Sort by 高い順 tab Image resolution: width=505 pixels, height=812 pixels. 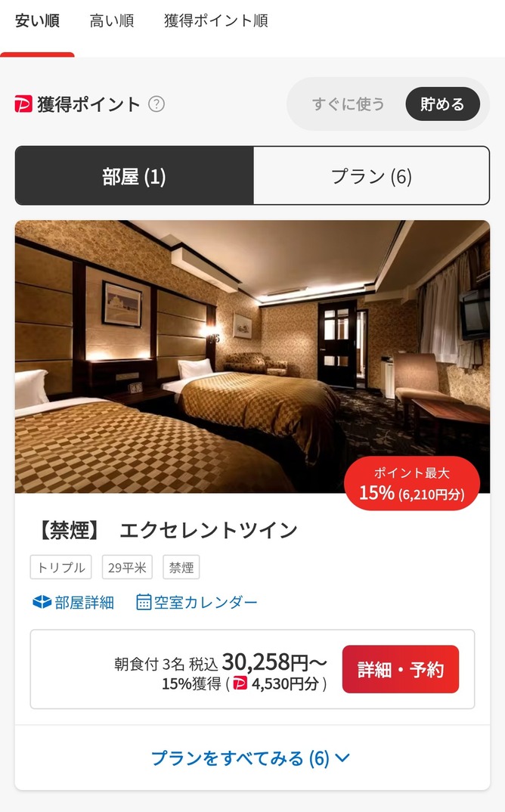pos(112,21)
